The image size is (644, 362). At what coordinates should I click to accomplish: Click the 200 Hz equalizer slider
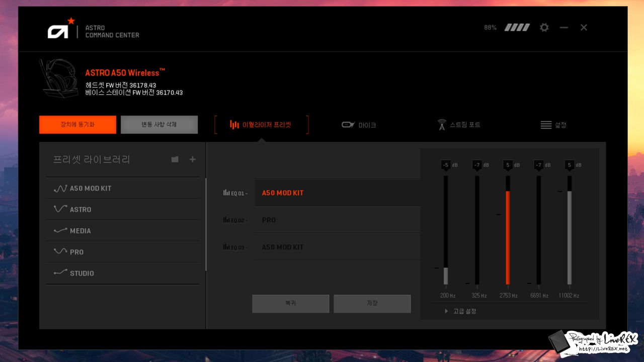click(446, 230)
